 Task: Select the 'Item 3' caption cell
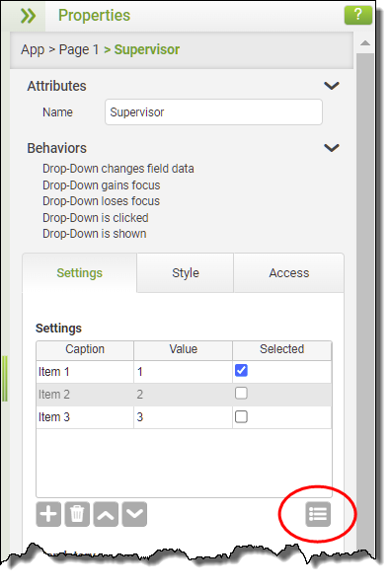click(85, 417)
